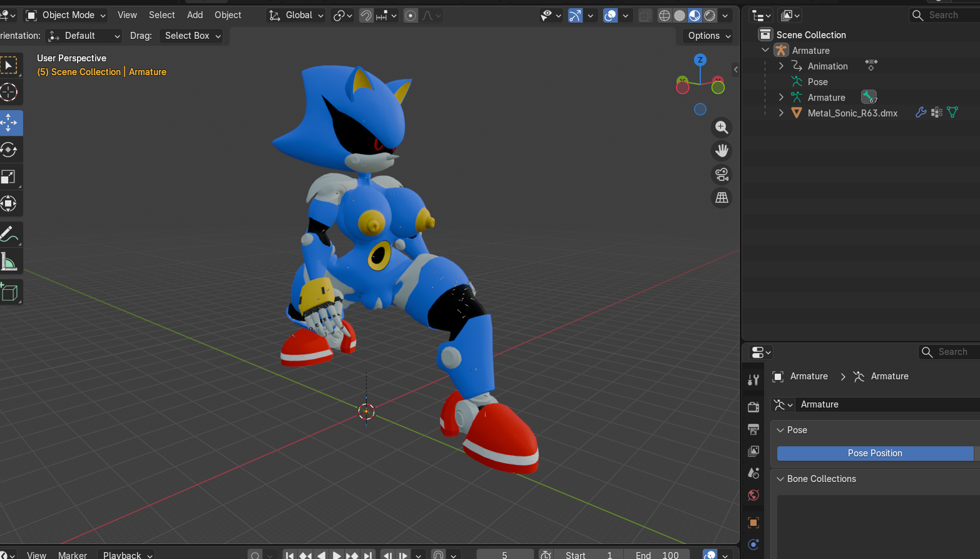Open the View menu in viewport header
This screenshot has width=980, height=559.
127,15
